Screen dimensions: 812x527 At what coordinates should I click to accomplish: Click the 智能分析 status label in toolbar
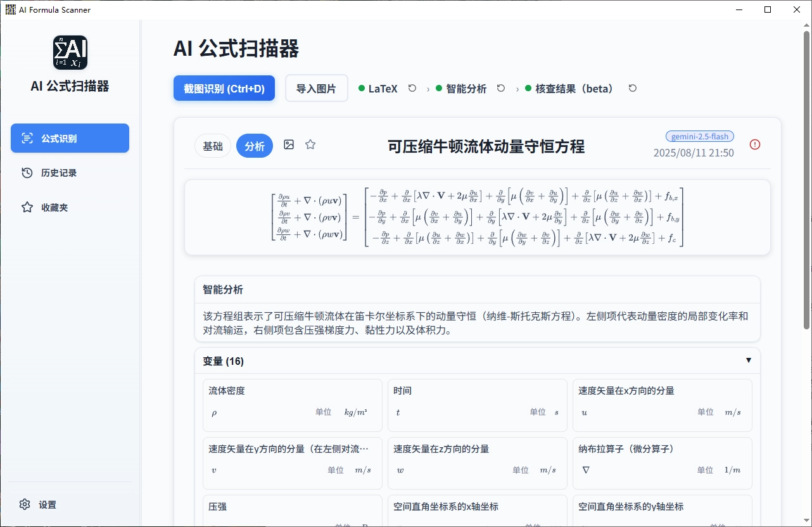click(466, 89)
